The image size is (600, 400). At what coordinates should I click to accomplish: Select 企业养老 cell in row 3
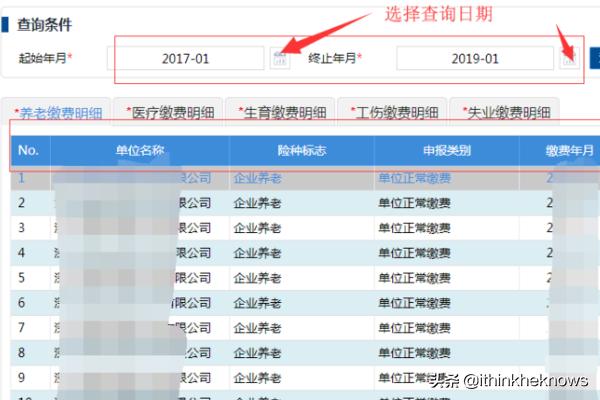pyautogui.click(x=302, y=228)
